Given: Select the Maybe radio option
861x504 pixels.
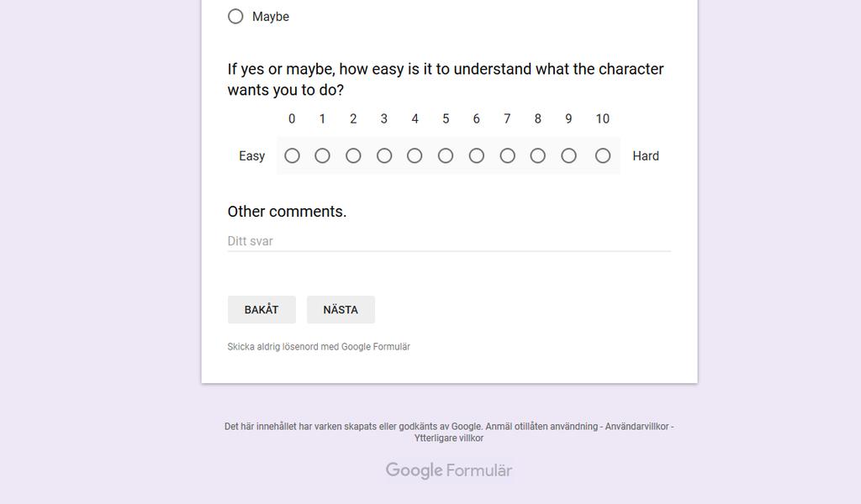Looking at the screenshot, I should (x=235, y=17).
